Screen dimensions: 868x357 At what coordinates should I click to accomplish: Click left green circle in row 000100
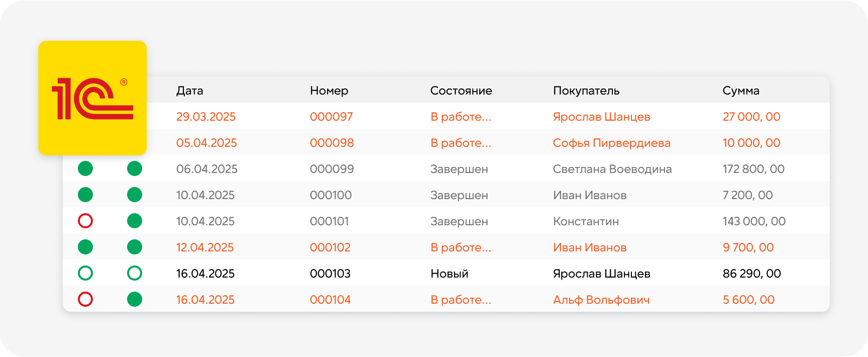[85, 195]
